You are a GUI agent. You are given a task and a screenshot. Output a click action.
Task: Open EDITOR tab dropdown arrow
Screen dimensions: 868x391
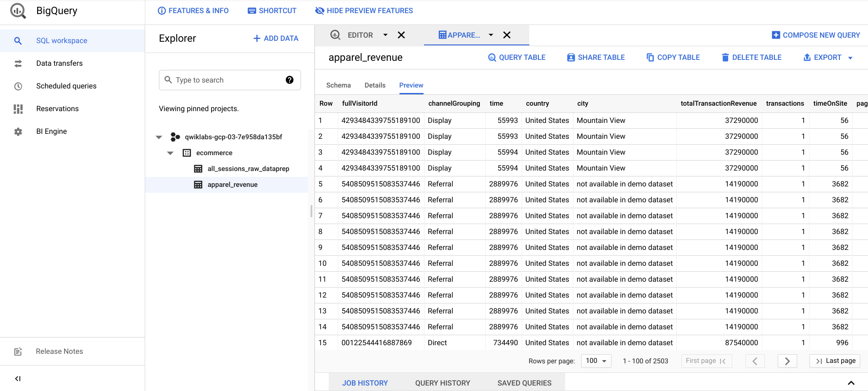click(385, 35)
